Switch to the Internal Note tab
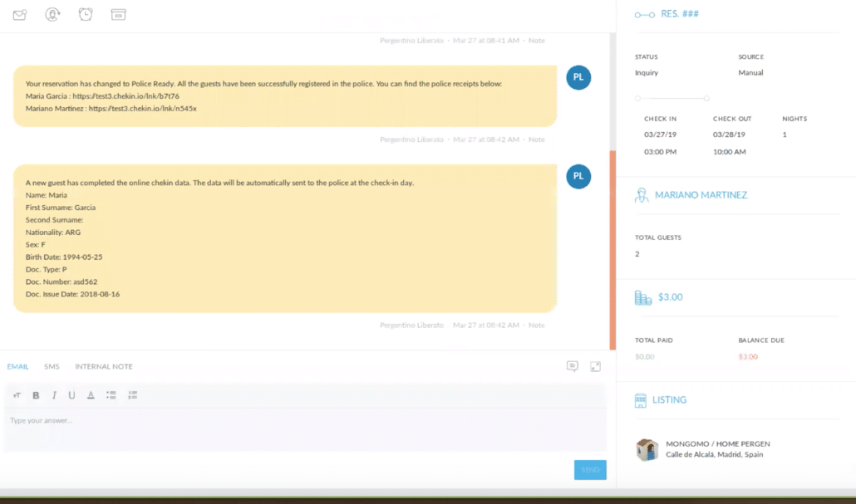 (103, 366)
